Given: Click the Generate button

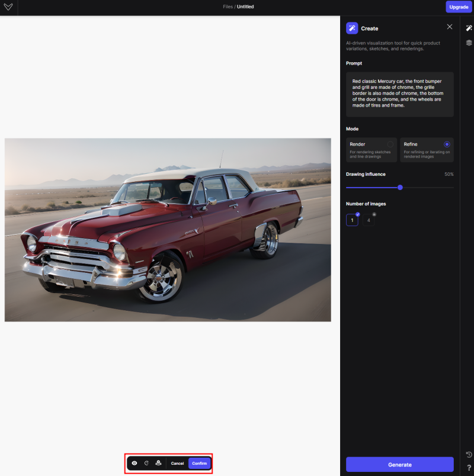Looking at the screenshot, I should 399,465.
